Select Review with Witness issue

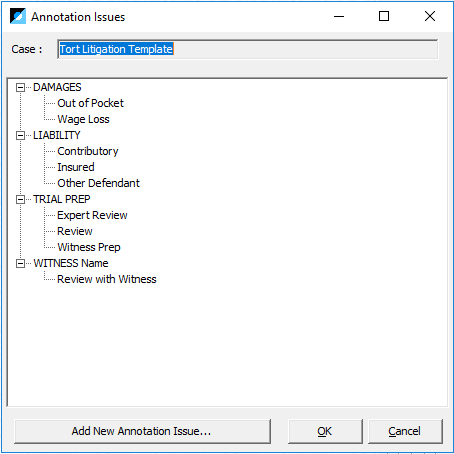(x=107, y=279)
